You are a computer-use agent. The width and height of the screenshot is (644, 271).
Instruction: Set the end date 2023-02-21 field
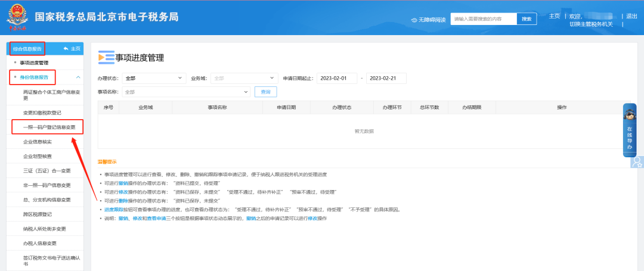[x=386, y=78]
